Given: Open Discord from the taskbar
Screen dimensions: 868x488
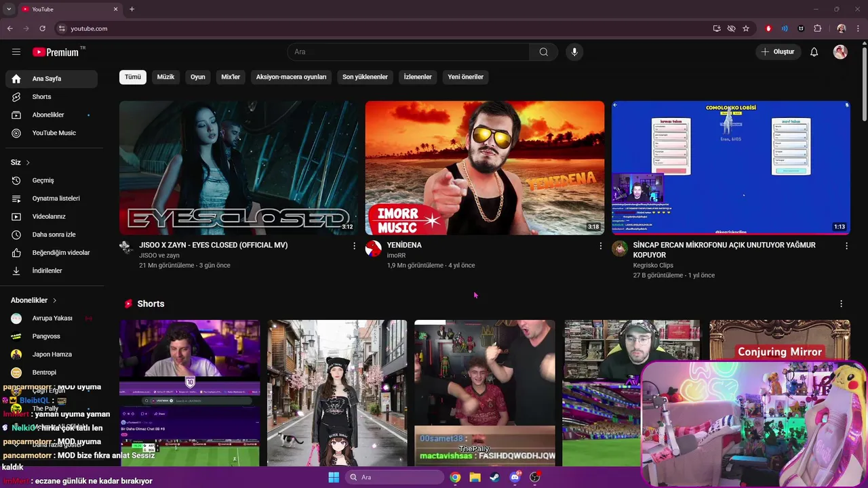Looking at the screenshot, I should pos(515,477).
